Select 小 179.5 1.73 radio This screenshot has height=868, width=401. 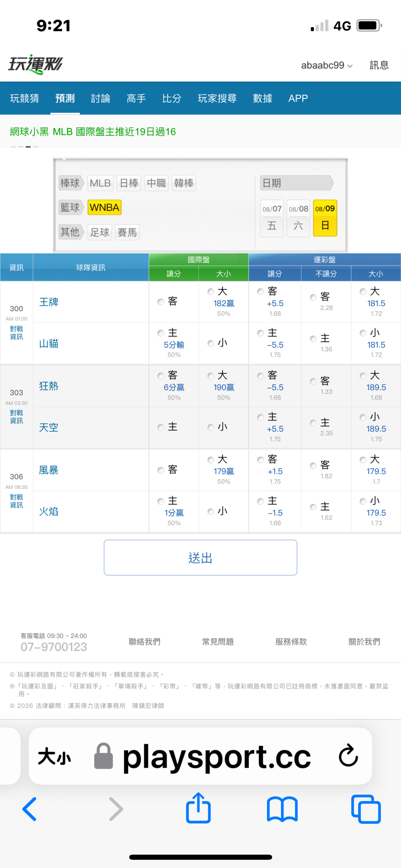(x=363, y=501)
